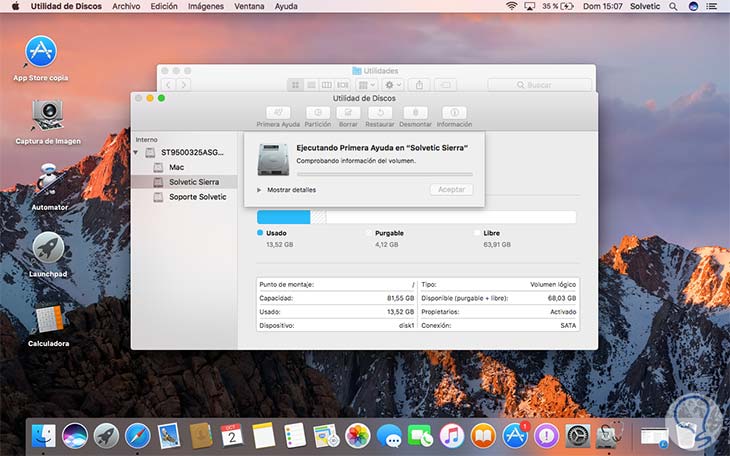Restore the minimized window thumbnail in the Dock

(x=654, y=436)
